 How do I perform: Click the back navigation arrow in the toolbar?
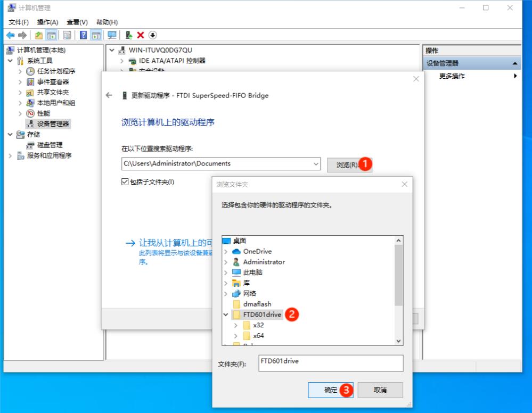[10, 36]
